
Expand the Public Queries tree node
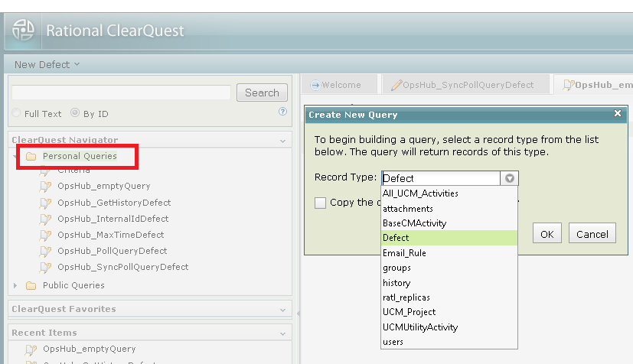(x=15, y=285)
